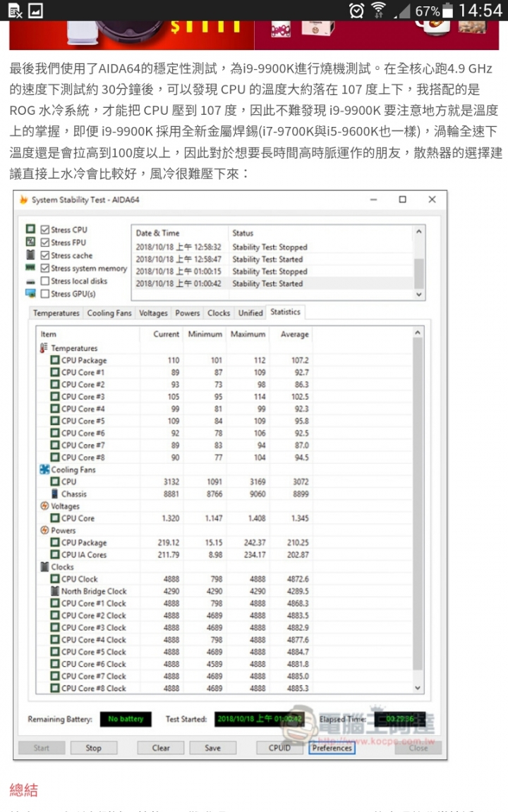508x812 pixels.
Task: Click the battery status bar icon
Action: pyautogui.click(x=448, y=11)
